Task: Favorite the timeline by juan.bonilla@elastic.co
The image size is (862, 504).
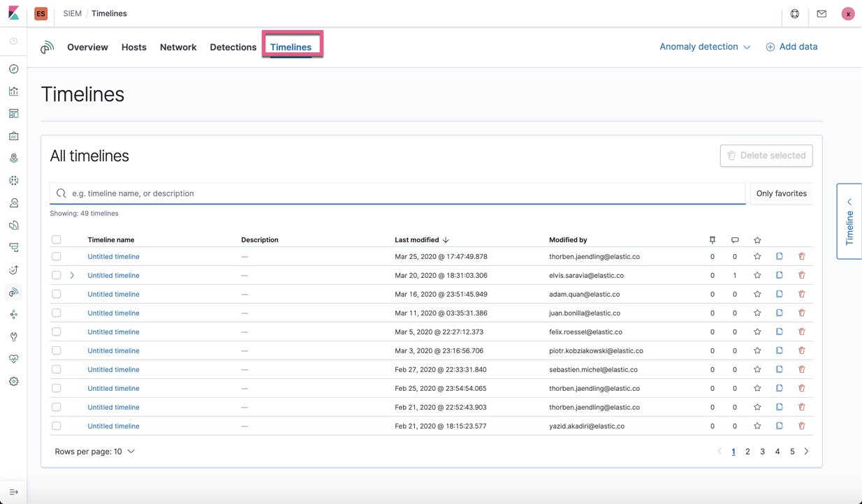Action: tap(757, 313)
